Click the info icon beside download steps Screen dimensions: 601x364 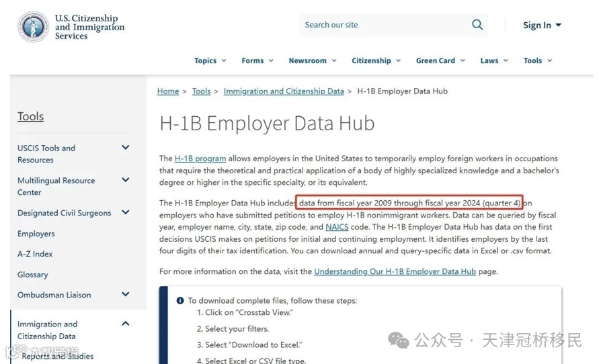[x=180, y=300]
